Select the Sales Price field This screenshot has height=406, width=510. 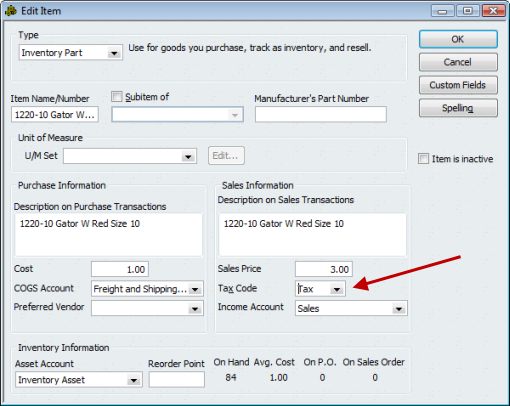324,269
